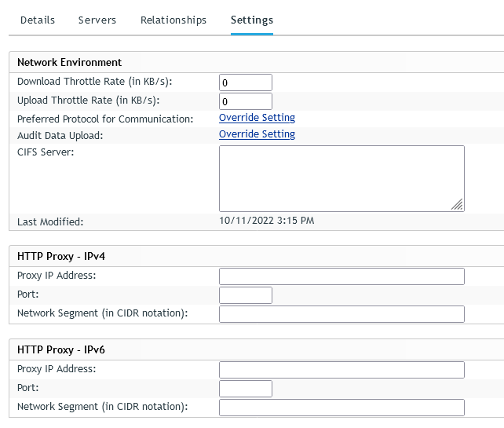The image size is (504, 428).
Task: Select the Settings tab
Action: click(x=252, y=20)
